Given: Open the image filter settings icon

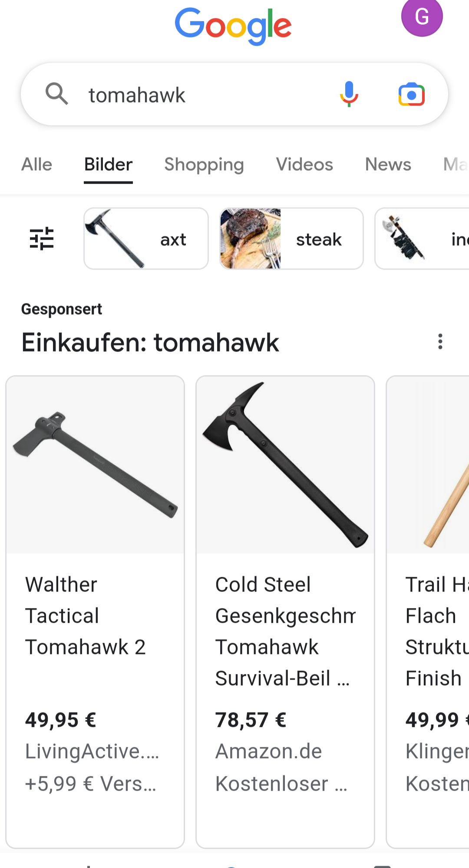Looking at the screenshot, I should [42, 239].
